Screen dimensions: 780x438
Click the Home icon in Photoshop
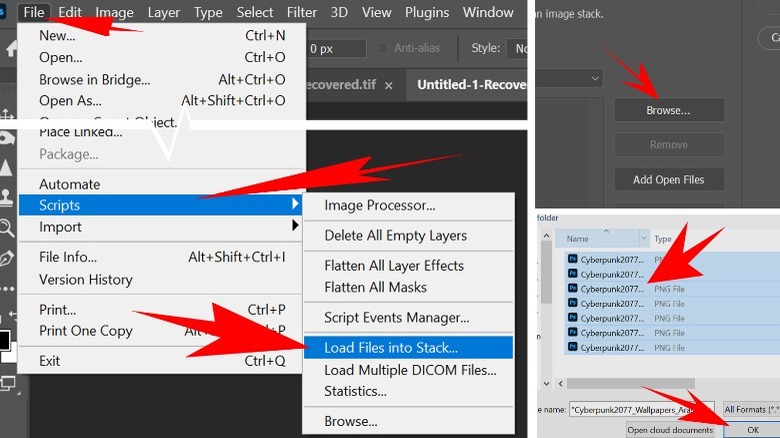[11, 49]
